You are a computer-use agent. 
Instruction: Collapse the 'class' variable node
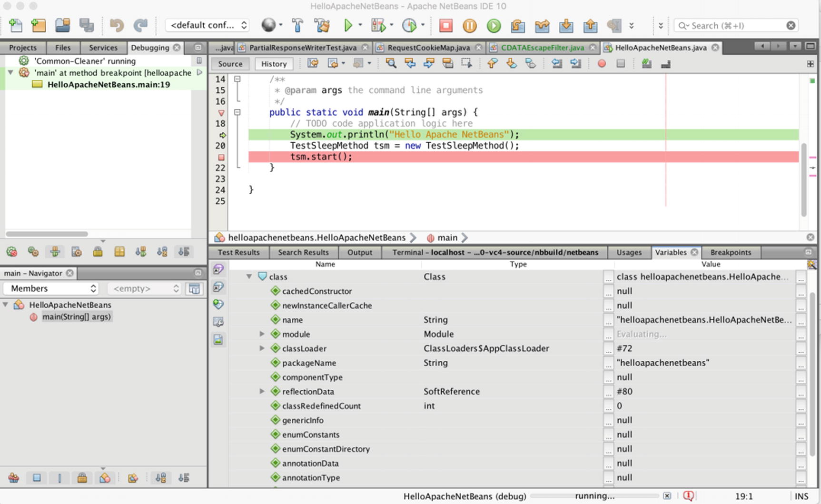(x=249, y=277)
